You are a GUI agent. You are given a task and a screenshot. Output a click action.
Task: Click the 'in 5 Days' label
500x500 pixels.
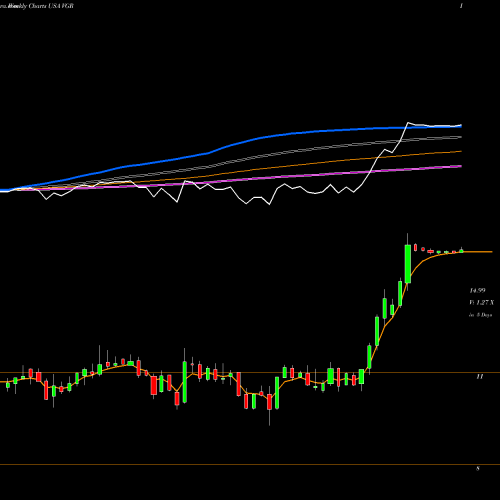click(481, 315)
